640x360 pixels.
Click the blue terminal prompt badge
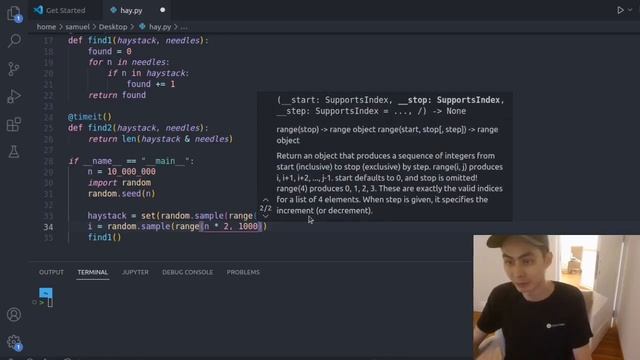(x=46, y=293)
